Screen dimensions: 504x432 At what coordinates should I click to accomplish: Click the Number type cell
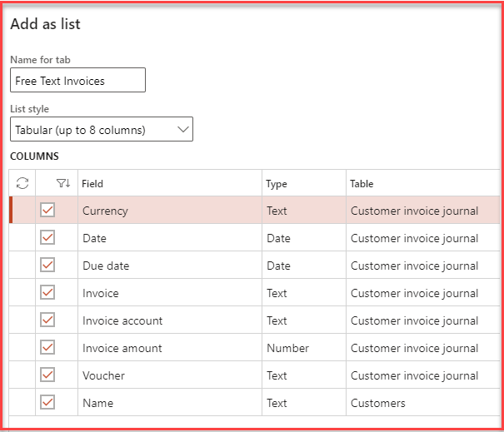(287, 348)
